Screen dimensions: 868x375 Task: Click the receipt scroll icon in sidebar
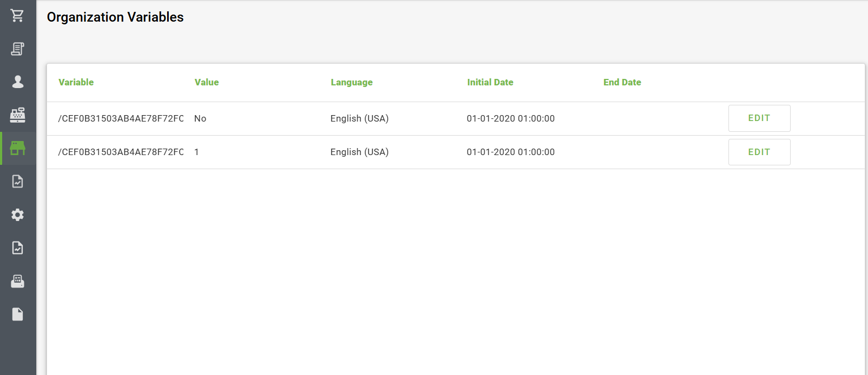coord(17,49)
